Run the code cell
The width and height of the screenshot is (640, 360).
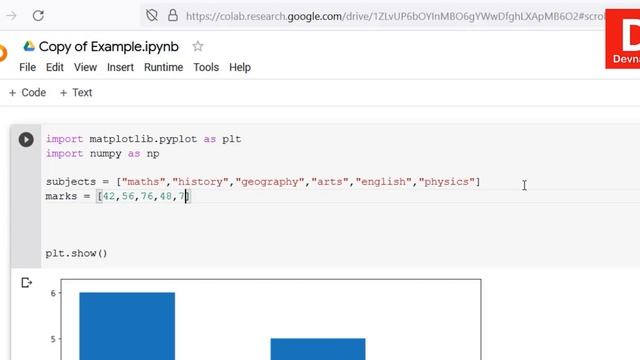26,140
